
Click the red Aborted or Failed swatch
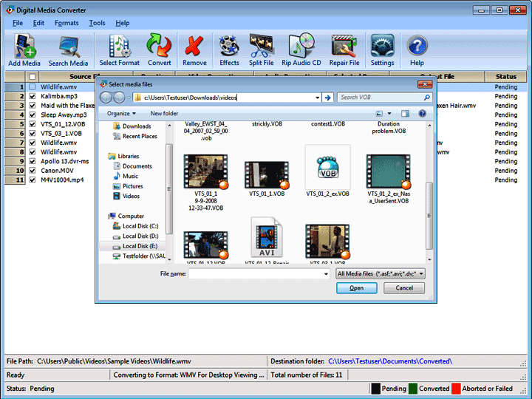[x=456, y=389]
